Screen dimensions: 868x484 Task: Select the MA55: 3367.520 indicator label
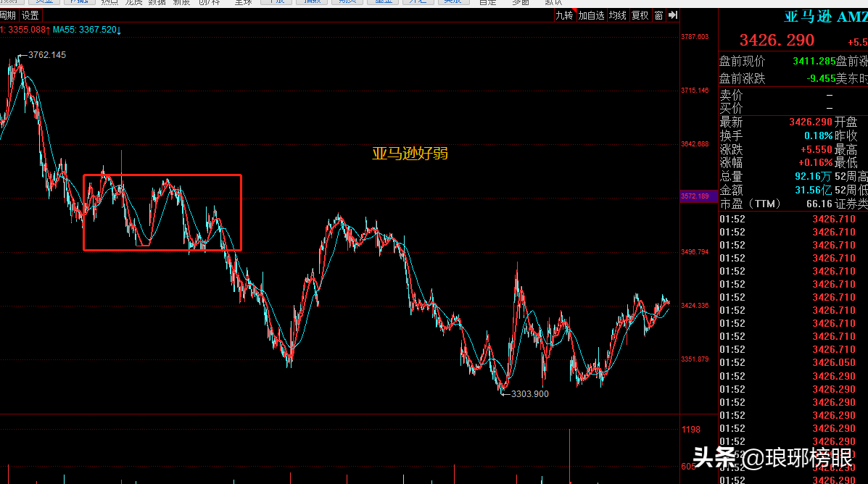[x=87, y=29]
